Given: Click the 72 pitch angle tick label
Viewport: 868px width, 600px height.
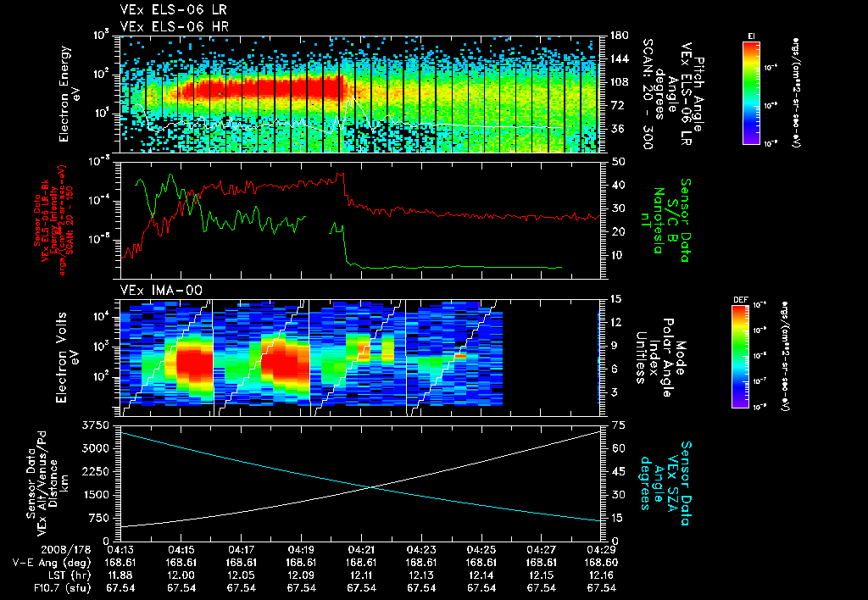Looking at the screenshot, I should [x=616, y=105].
